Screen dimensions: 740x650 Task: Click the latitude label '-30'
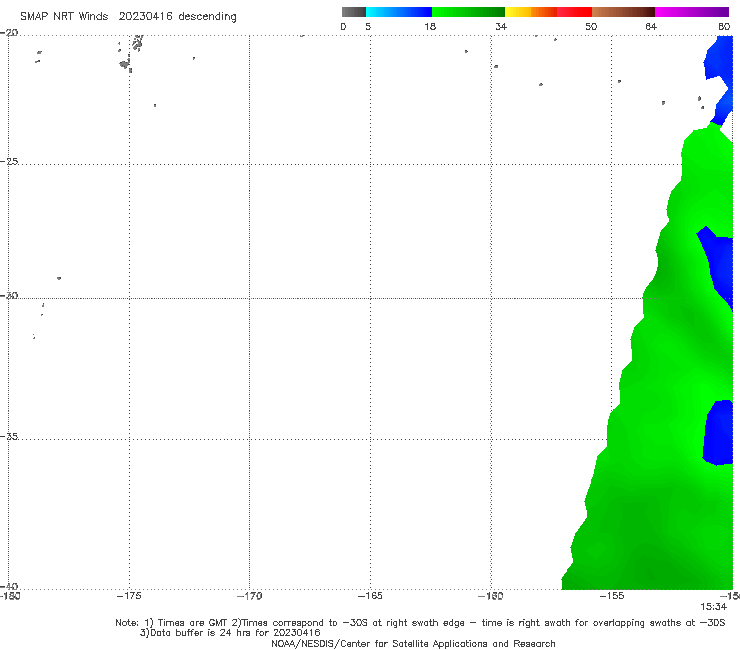point(9,295)
